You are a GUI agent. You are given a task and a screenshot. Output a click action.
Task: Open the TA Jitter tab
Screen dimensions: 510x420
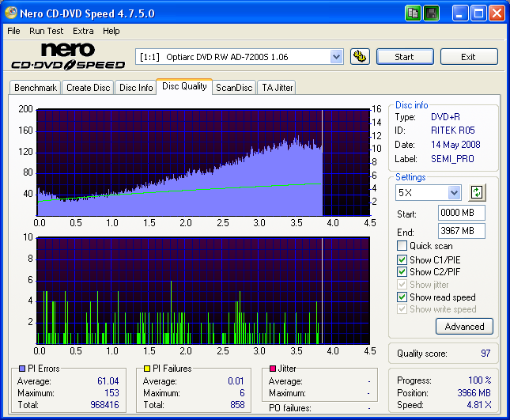(x=277, y=88)
